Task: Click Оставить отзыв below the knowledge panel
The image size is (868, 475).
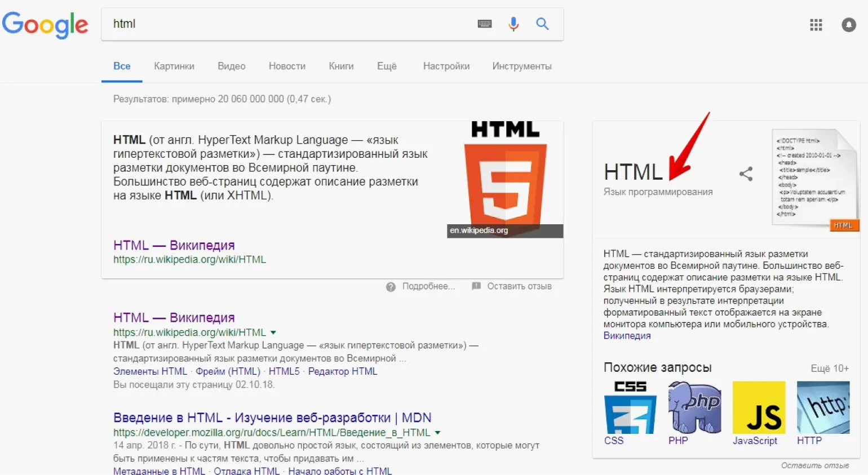Action: [x=815, y=465]
